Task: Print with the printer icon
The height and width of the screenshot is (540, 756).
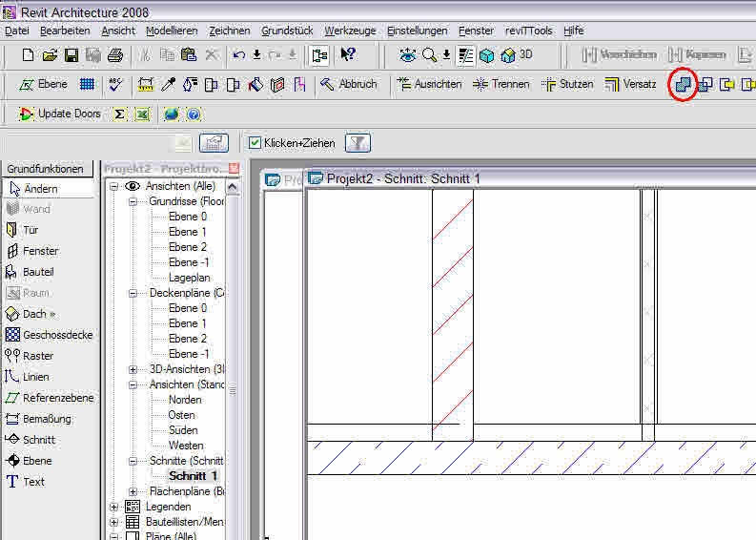Action: coord(115,55)
